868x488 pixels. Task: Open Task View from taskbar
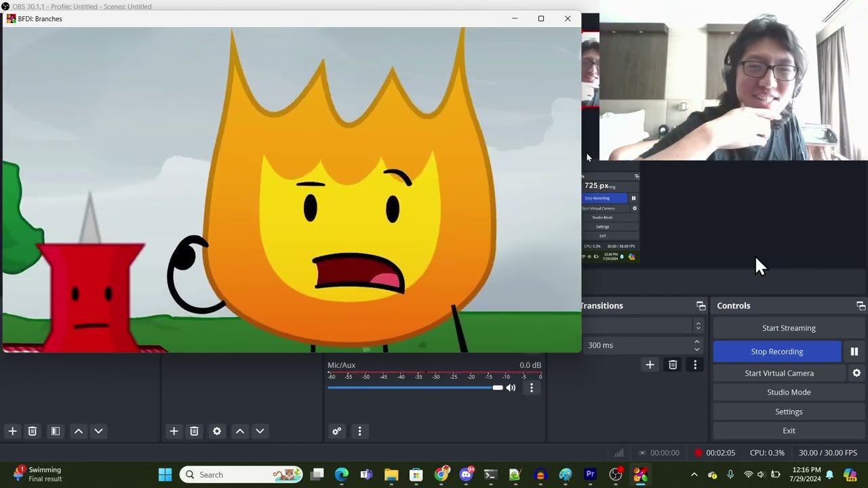click(x=317, y=474)
